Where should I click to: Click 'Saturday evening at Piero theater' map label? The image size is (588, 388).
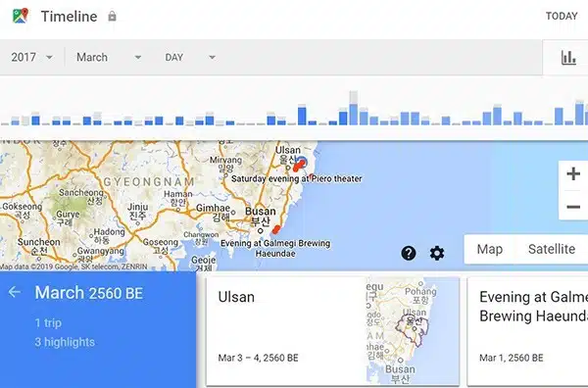pos(296,178)
